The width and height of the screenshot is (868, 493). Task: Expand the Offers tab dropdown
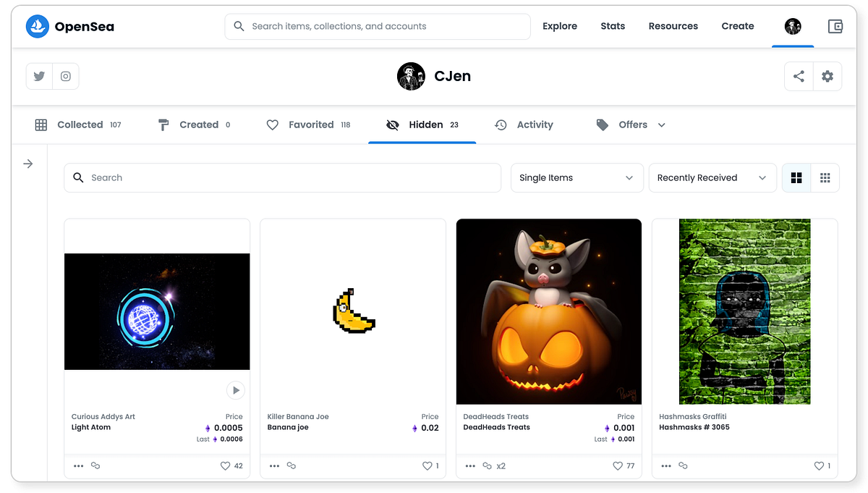[x=661, y=125]
